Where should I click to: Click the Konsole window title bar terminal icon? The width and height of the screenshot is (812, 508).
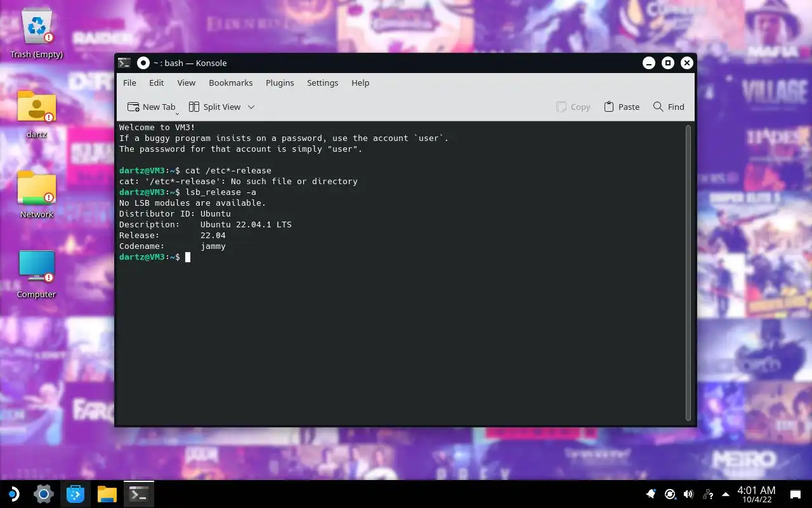click(124, 63)
